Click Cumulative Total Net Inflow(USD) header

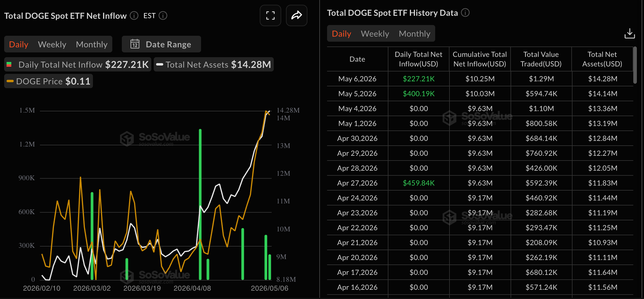pyautogui.click(x=480, y=59)
